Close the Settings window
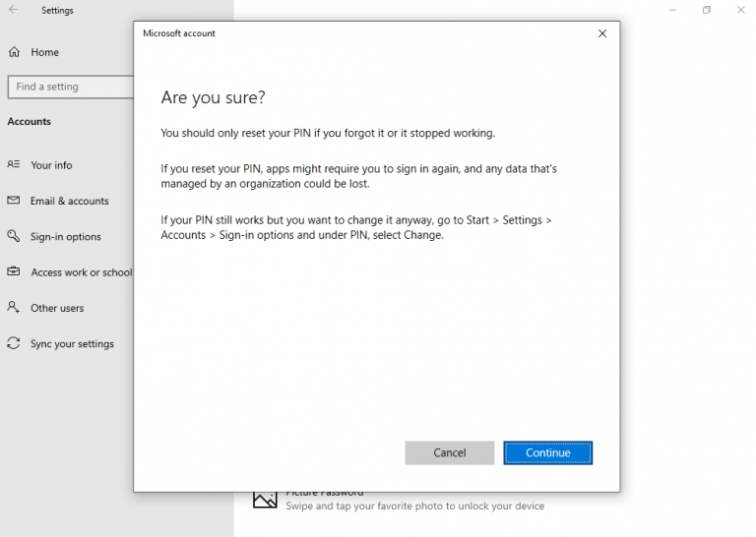Viewport: 756px width, 537px height. 740,10
